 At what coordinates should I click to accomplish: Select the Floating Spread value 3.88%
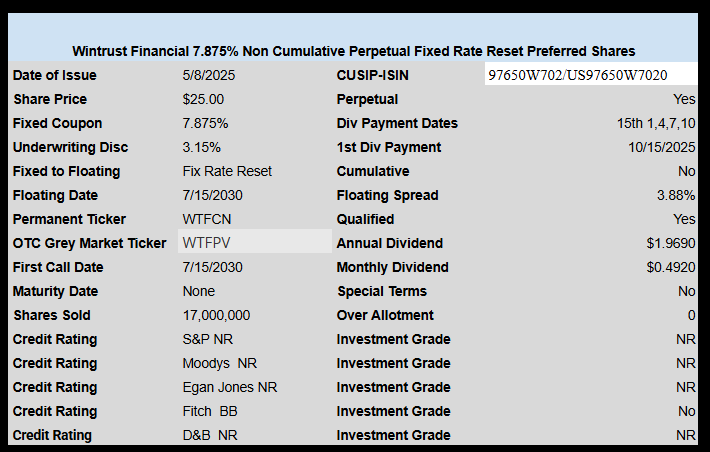pyautogui.click(x=676, y=195)
